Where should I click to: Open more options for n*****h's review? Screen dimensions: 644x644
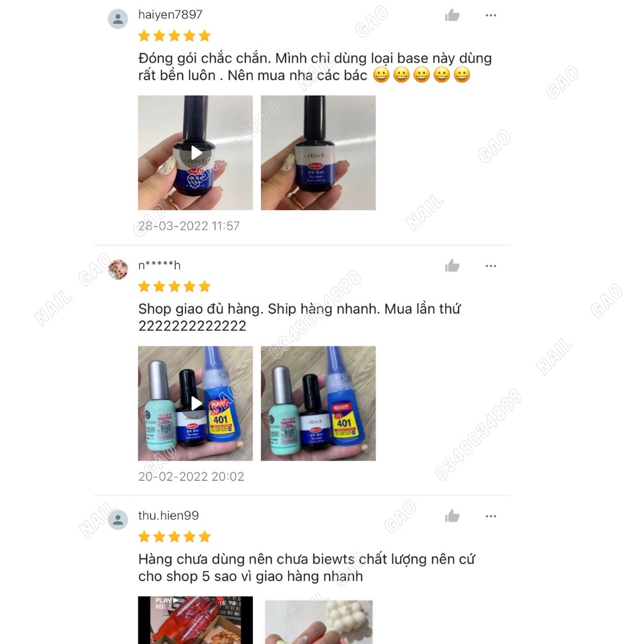coord(491,266)
